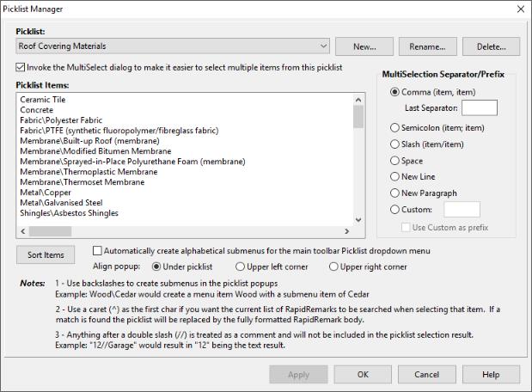Close the Picklist Manager dialog window
This screenshot has width=532, height=392.
tap(520, 9)
